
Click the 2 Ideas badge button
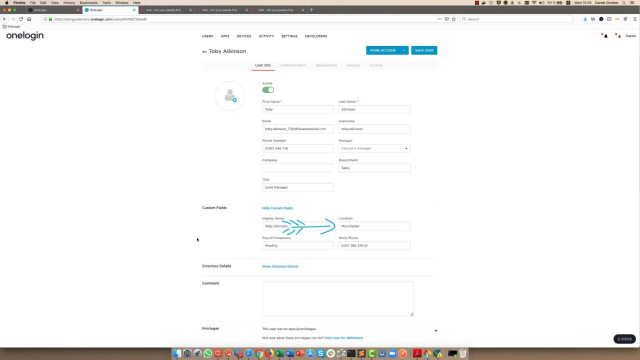[x=624, y=339]
